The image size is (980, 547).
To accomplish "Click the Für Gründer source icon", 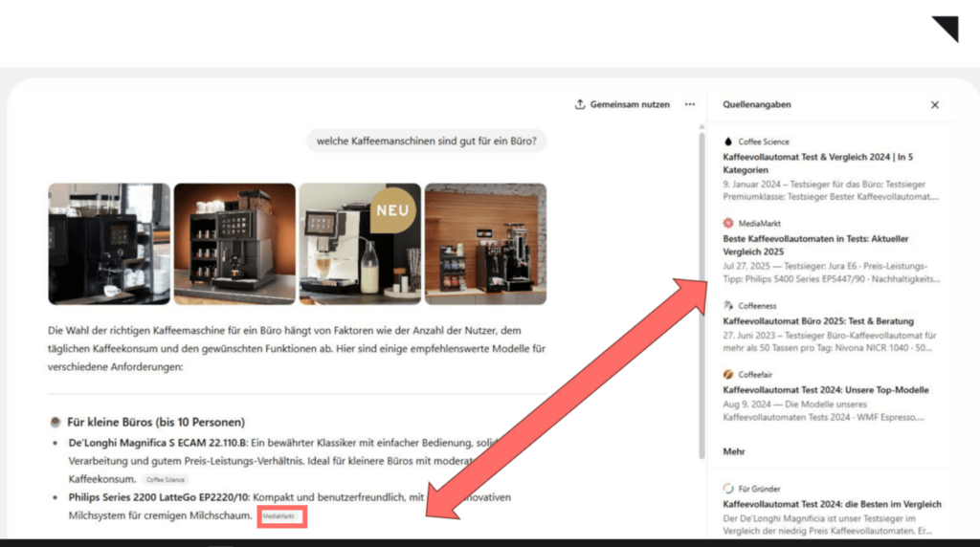I will tap(728, 489).
